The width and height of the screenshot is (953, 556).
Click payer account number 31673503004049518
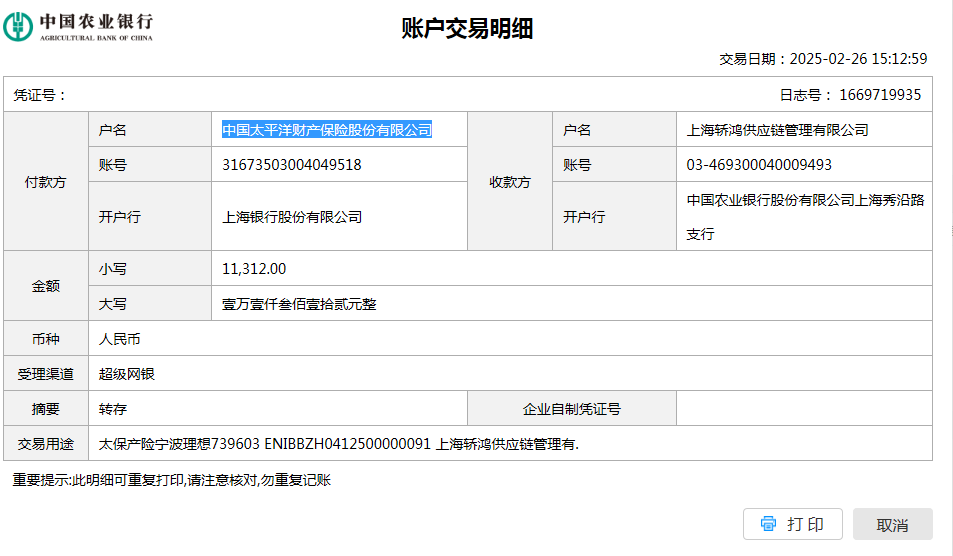[292, 165]
